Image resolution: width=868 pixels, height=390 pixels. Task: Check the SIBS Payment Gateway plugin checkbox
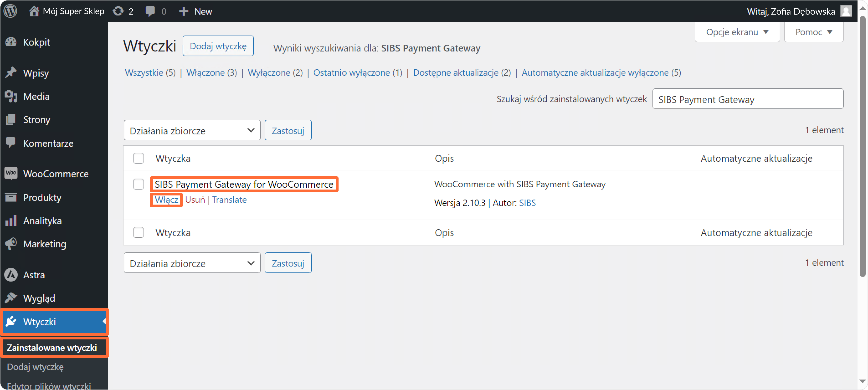tap(138, 184)
